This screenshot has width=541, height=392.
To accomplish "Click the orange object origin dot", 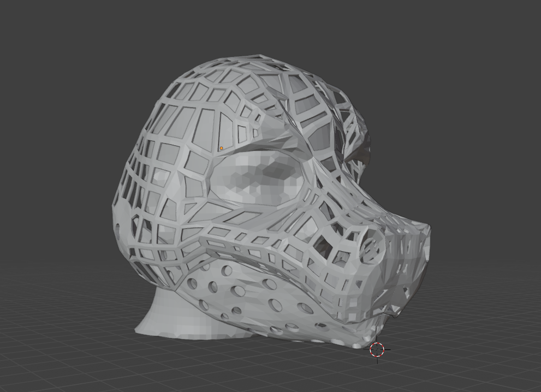I will coord(221,149).
